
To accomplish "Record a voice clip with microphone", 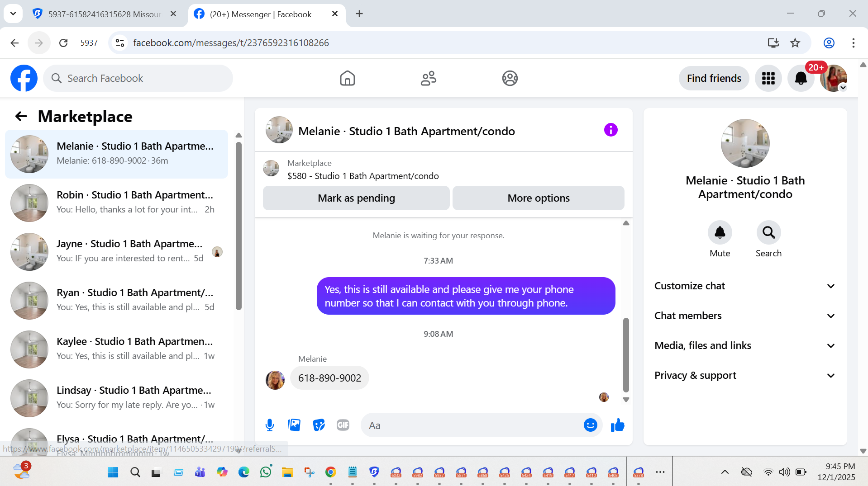I will (x=270, y=425).
